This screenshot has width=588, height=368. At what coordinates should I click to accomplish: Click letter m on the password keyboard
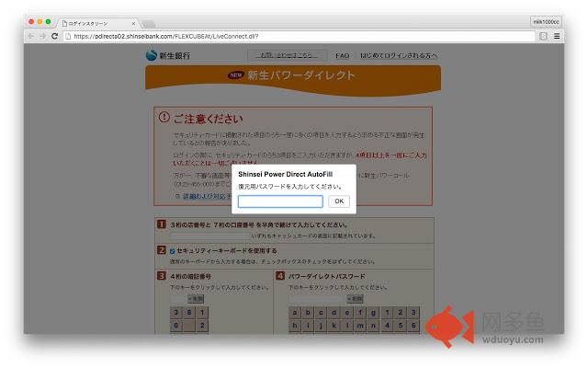360,326
